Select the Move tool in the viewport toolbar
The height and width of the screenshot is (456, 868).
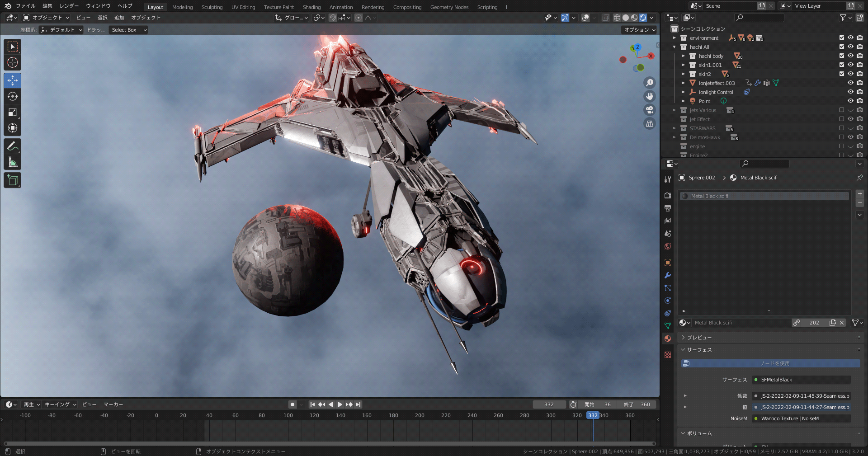[12, 80]
